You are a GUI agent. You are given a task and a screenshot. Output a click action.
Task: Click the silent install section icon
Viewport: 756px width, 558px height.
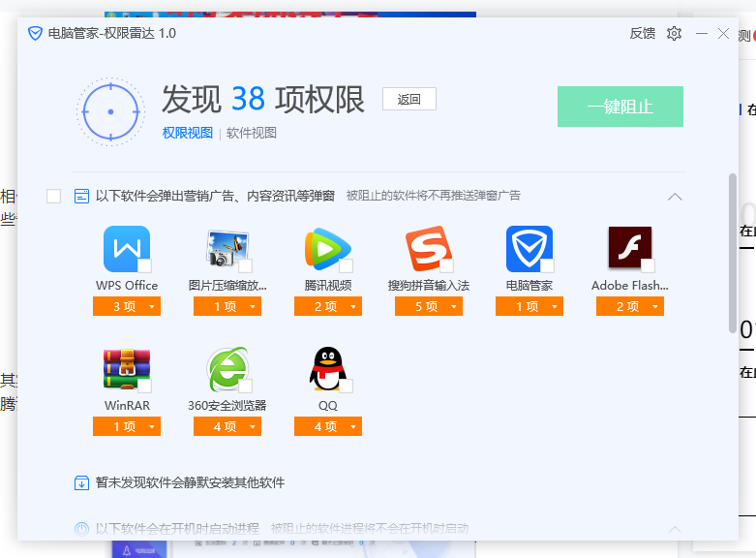[x=81, y=482]
